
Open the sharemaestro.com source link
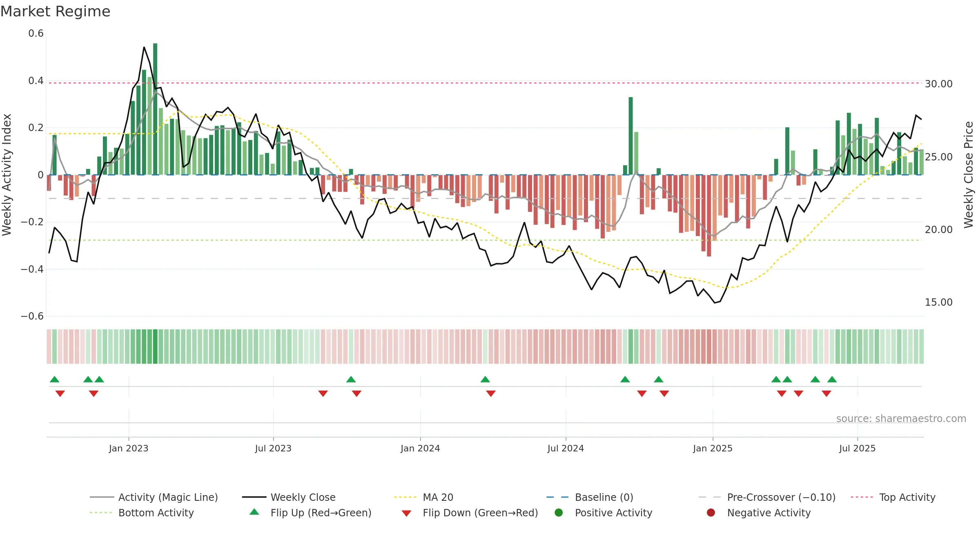coord(901,418)
